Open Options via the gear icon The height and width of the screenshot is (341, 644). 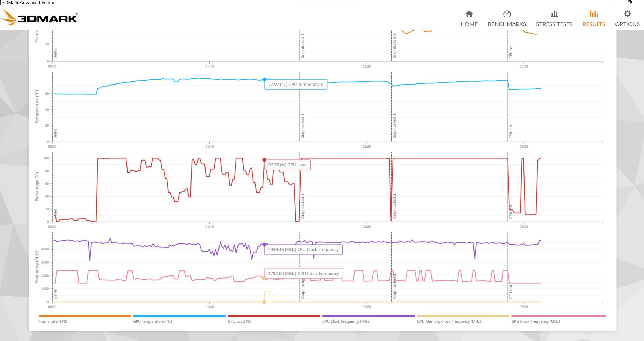[627, 14]
